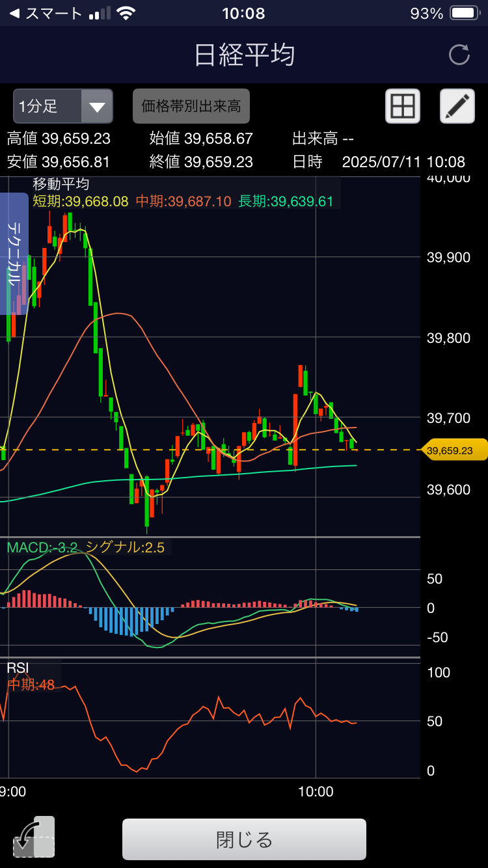This screenshot has height=868, width=488.
Task: Tap the 39,600 price axis label
Action: click(x=448, y=489)
